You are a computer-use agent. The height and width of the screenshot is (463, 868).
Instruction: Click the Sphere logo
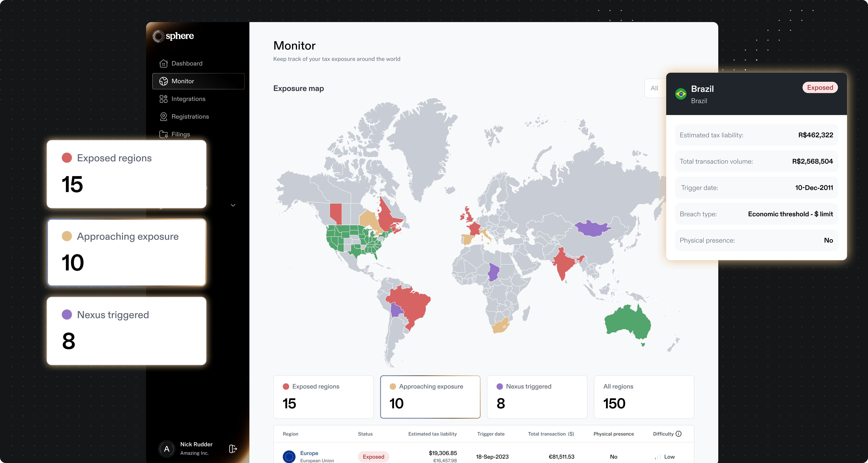(173, 36)
